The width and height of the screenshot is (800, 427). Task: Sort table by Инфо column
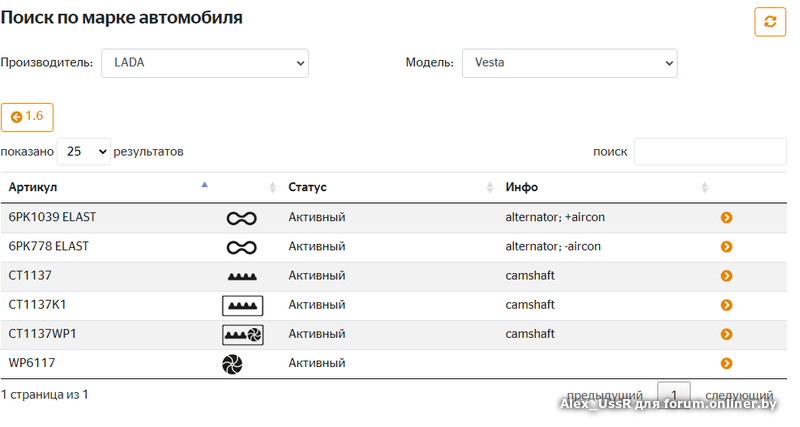click(606, 187)
